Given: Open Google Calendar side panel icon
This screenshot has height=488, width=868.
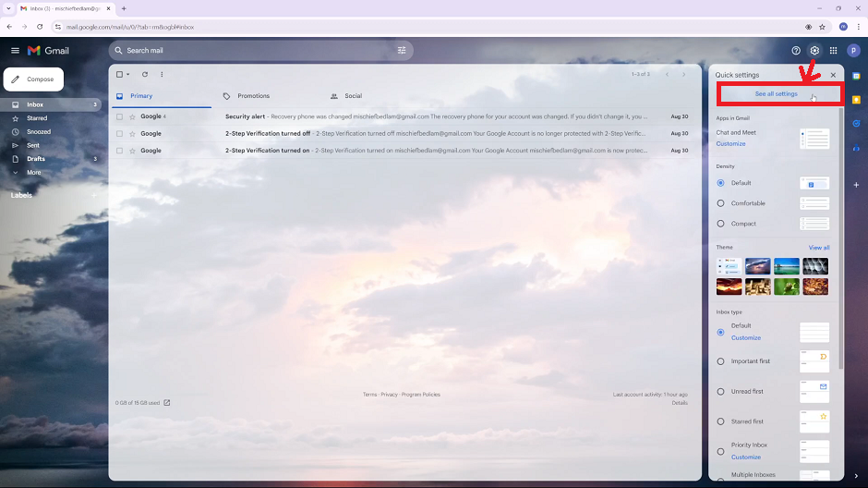Looking at the screenshot, I should point(856,76).
